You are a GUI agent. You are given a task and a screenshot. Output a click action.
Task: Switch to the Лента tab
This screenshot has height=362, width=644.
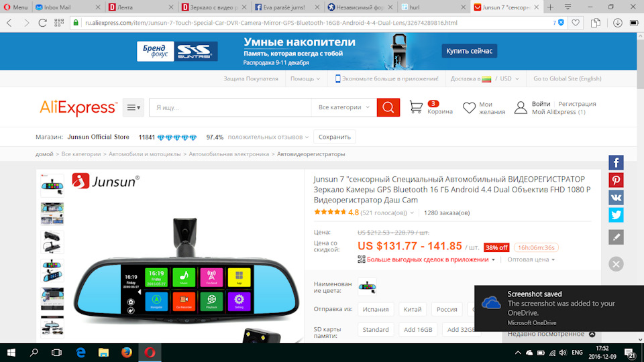(x=140, y=7)
